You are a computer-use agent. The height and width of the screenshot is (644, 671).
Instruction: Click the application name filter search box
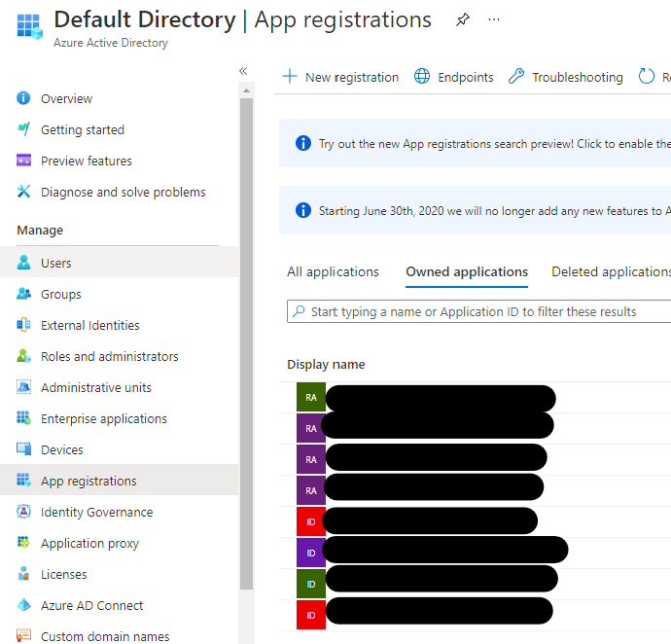click(x=481, y=311)
